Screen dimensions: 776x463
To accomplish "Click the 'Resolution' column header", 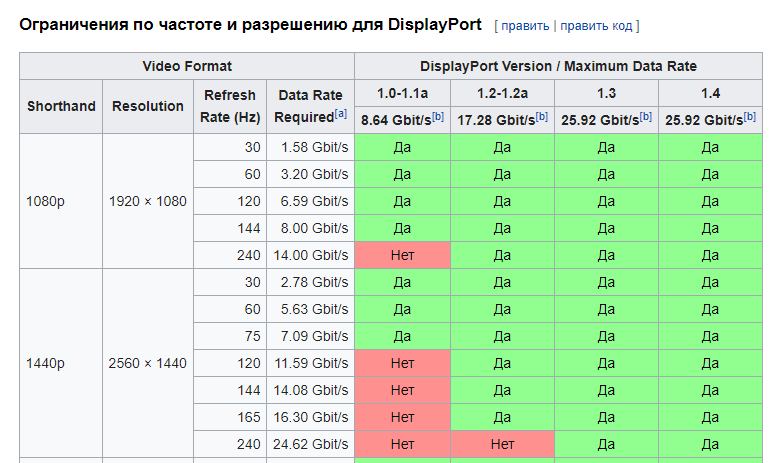I will click(148, 106).
